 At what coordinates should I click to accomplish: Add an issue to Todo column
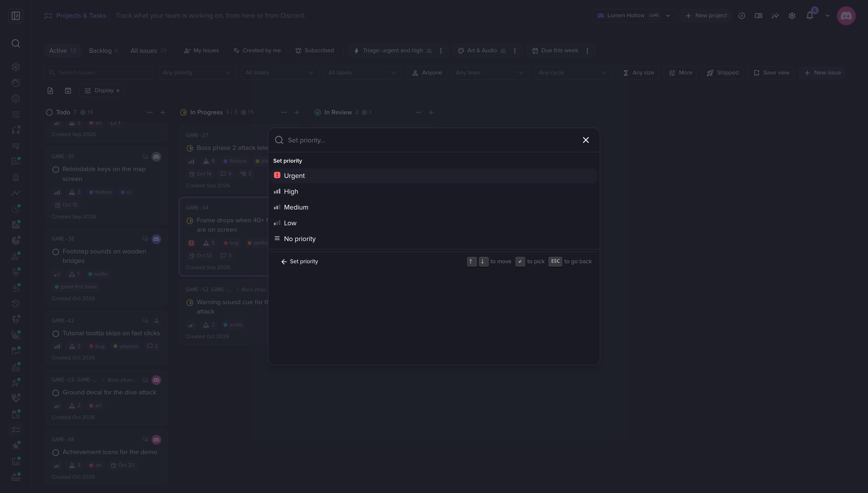163,112
